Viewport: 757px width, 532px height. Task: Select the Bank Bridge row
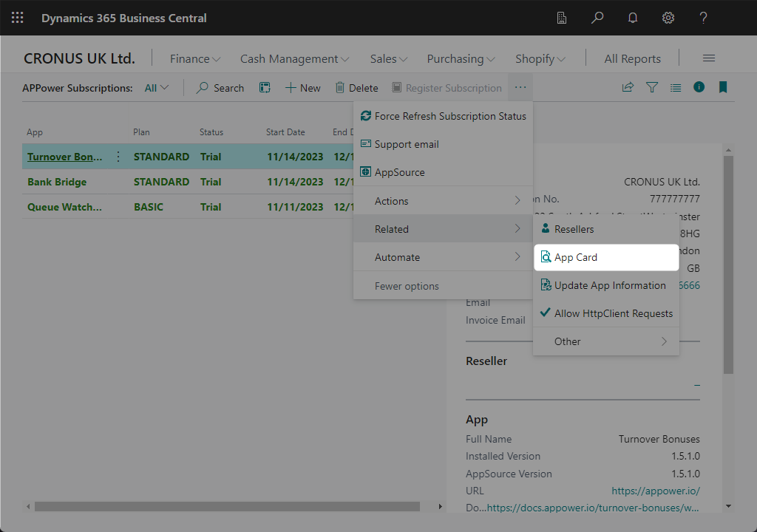tap(57, 182)
